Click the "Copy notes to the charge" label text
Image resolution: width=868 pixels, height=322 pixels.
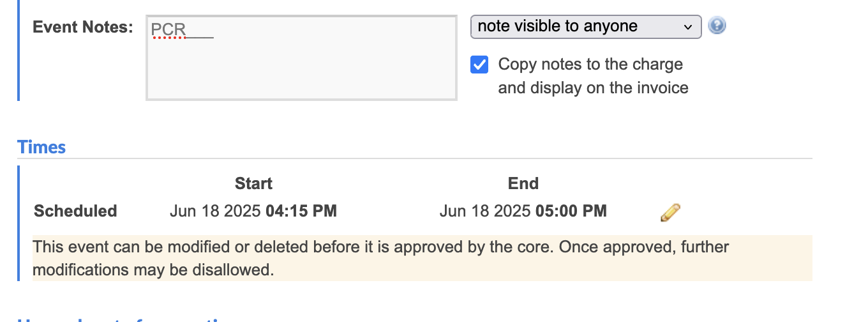(x=590, y=65)
